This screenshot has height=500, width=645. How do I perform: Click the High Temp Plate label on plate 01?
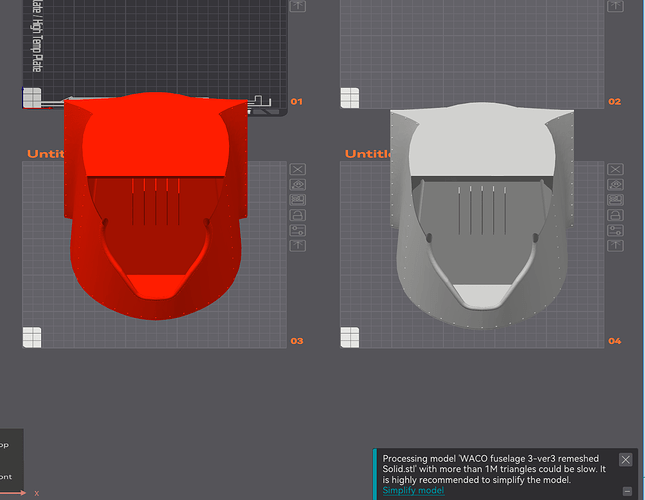37,36
